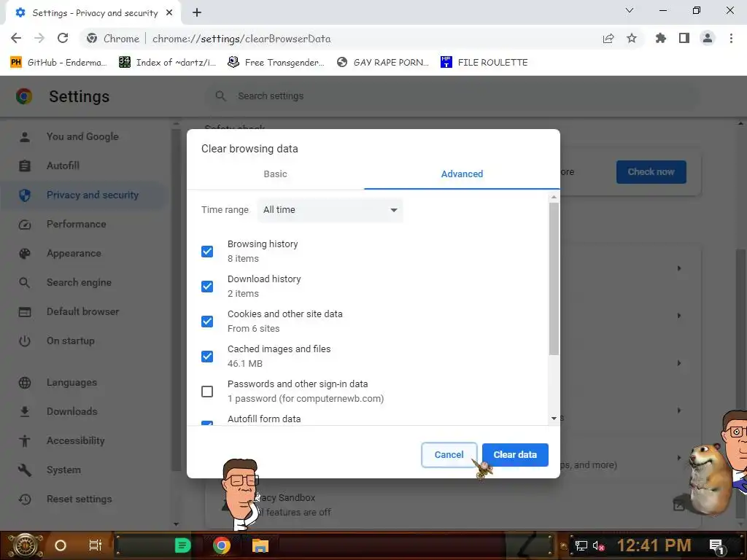Select the Advanced tab in dialog
747x560 pixels.
pyautogui.click(x=462, y=174)
